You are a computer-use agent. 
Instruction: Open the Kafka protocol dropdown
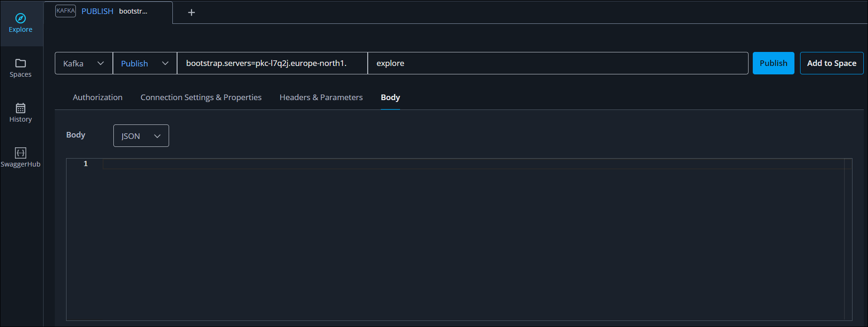[84, 63]
